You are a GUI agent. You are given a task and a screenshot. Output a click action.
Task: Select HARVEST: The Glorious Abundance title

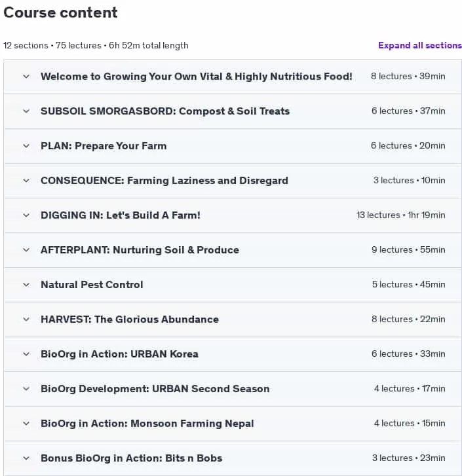coord(130,320)
